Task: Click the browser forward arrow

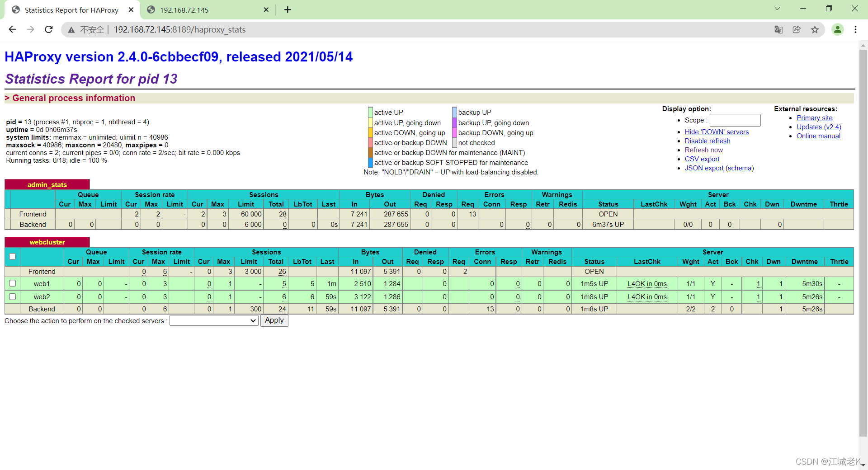Action: 30,29
